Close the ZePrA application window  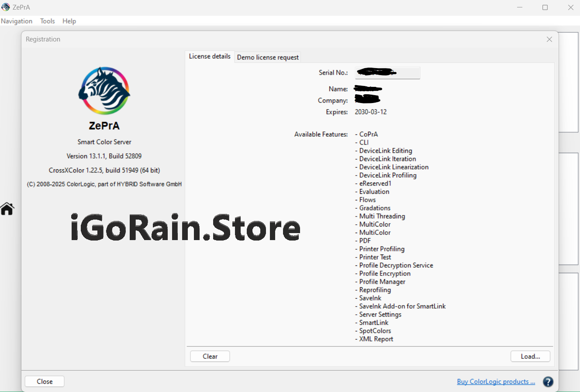tap(570, 7)
